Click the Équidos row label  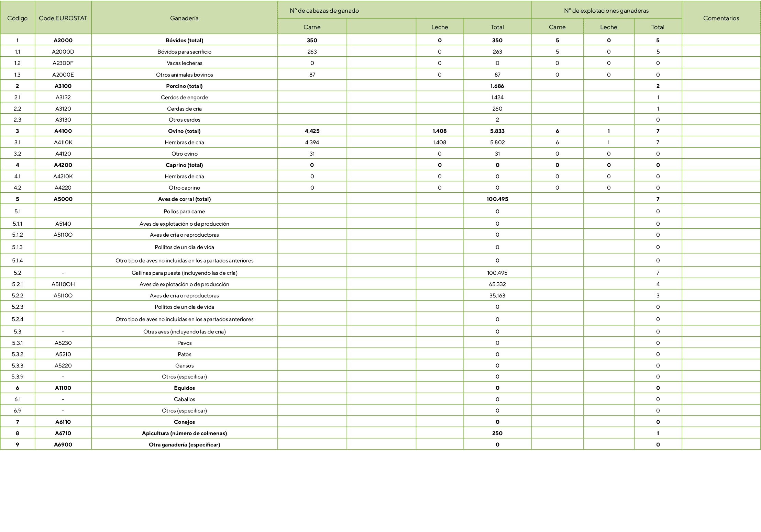[x=184, y=388]
